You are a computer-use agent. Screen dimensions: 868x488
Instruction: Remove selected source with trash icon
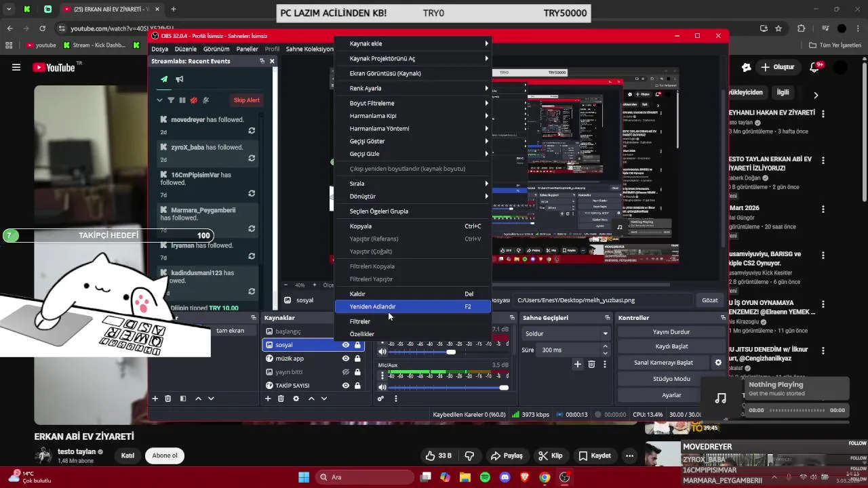[x=281, y=399]
